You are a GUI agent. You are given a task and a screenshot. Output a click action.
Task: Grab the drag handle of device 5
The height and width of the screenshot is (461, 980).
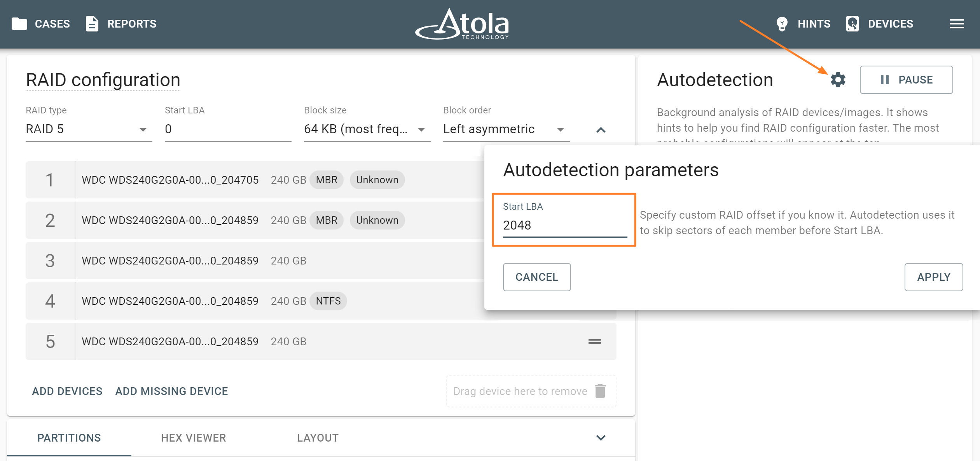[x=594, y=341]
